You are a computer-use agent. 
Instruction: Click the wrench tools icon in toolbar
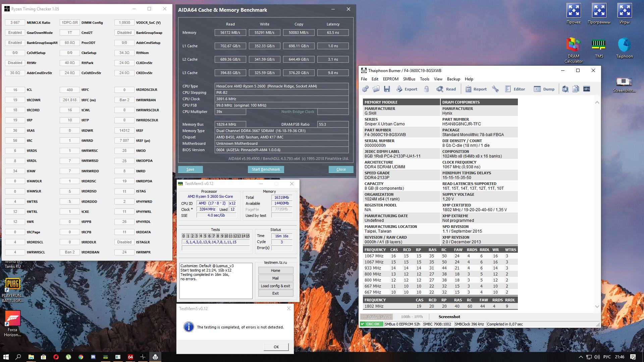[x=495, y=89]
